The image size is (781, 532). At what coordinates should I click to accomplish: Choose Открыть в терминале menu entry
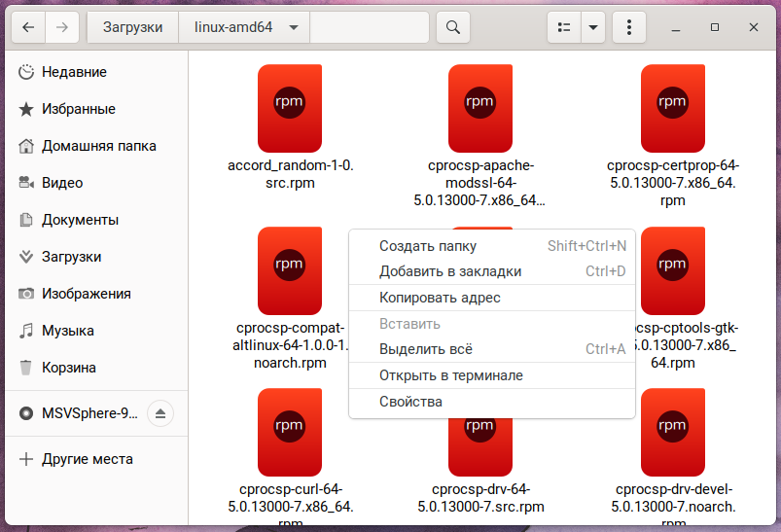451,375
